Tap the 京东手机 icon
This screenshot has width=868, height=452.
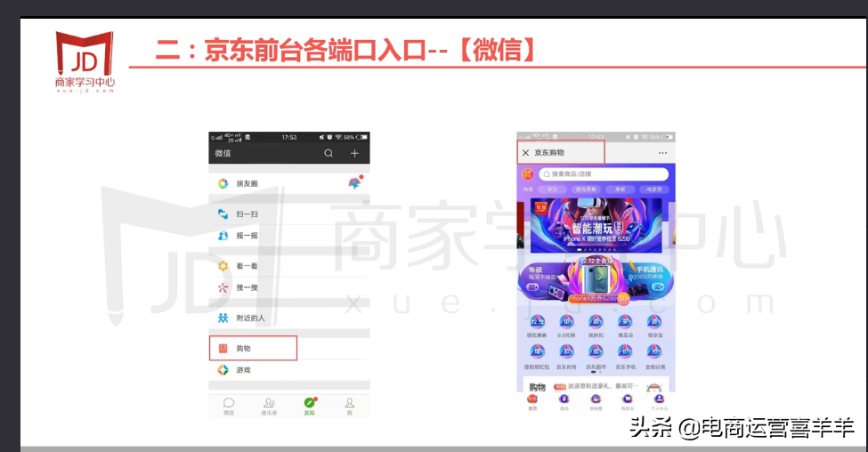coord(625,358)
